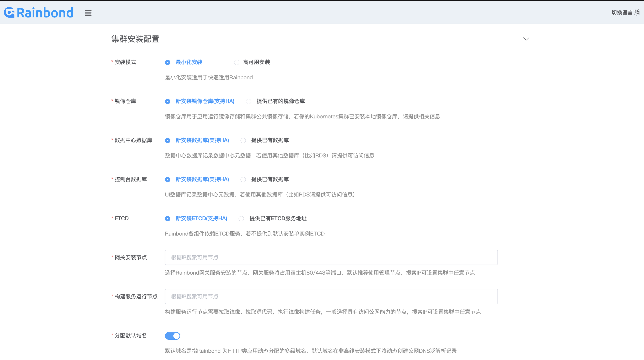644x360 pixels.
Task: Select 最小化安装 install mode
Action: (168, 63)
